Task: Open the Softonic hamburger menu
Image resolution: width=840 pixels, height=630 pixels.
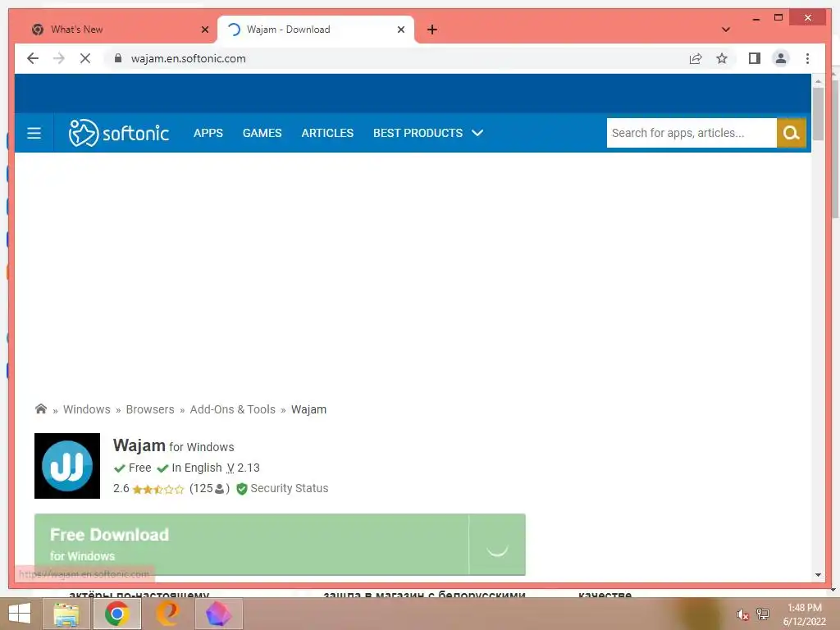Action: pyautogui.click(x=34, y=133)
